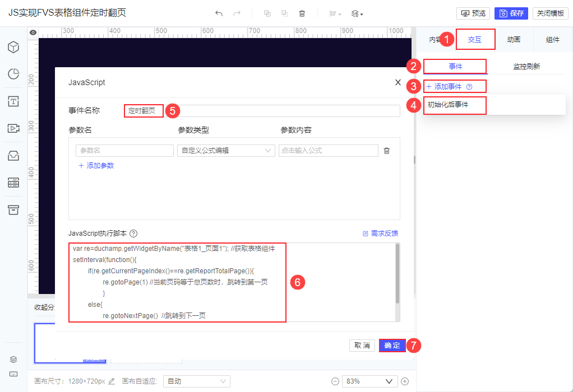The height and width of the screenshot is (392, 573).
Task: Open the media video component icon
Action: coord(13,128)
